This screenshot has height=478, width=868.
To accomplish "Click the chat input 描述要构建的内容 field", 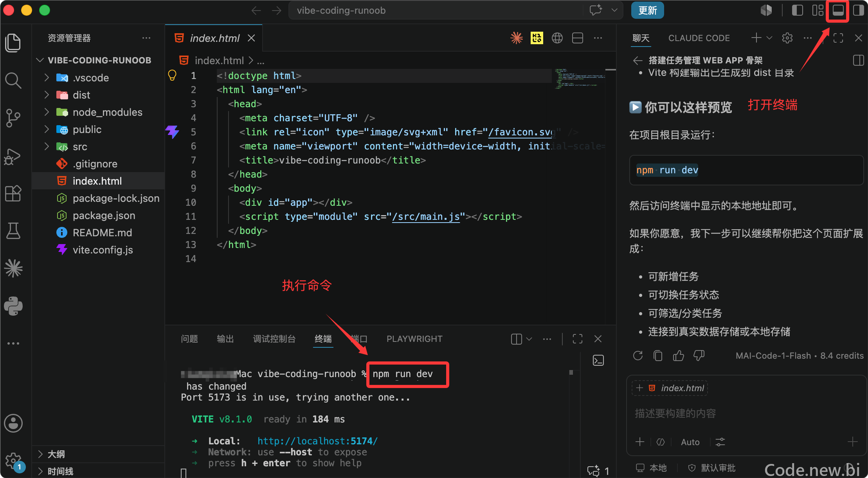I will (746, 413).
